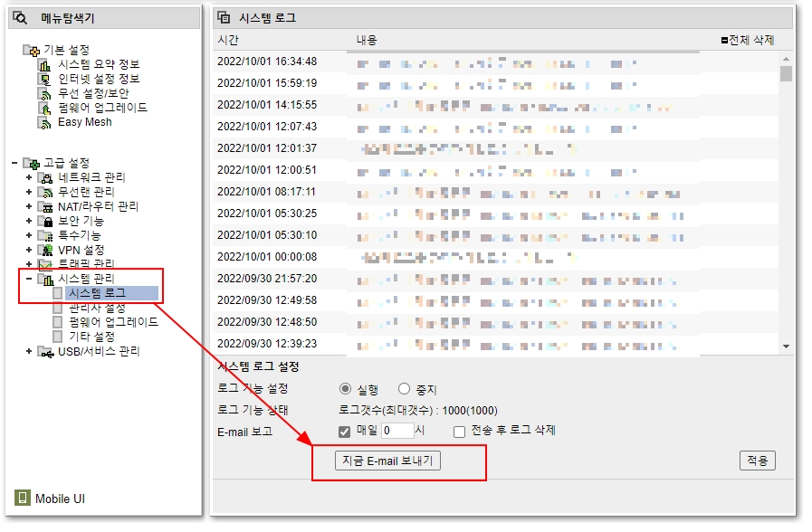
Task: Click the 시스템 관리 chart icon
Action: point(45,280)
